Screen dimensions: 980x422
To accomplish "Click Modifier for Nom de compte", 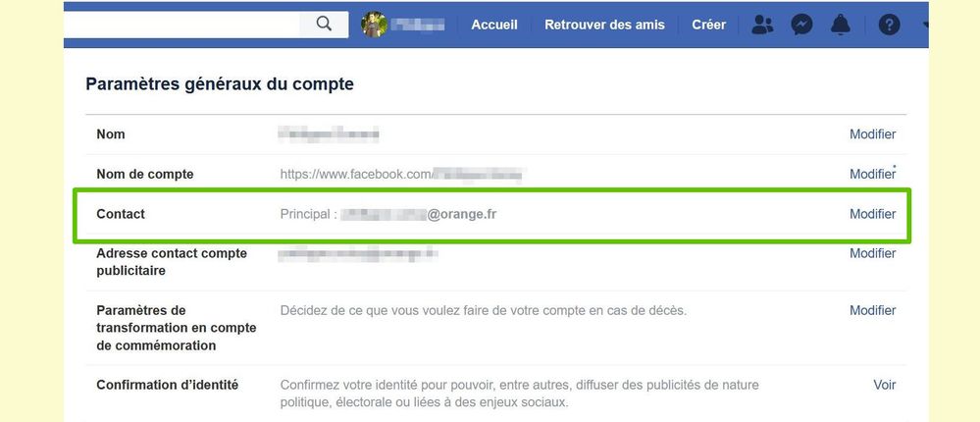I will pos(872,175).
